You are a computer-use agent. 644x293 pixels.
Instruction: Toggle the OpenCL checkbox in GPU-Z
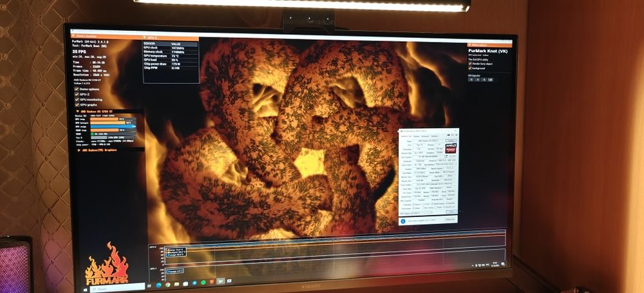click(x=413, y=204)
